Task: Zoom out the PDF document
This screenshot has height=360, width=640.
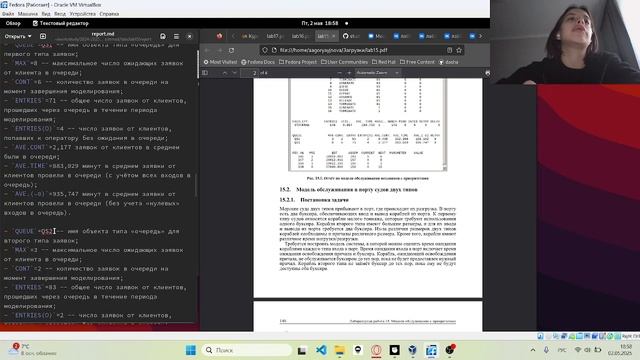Action: click(339, 73)
